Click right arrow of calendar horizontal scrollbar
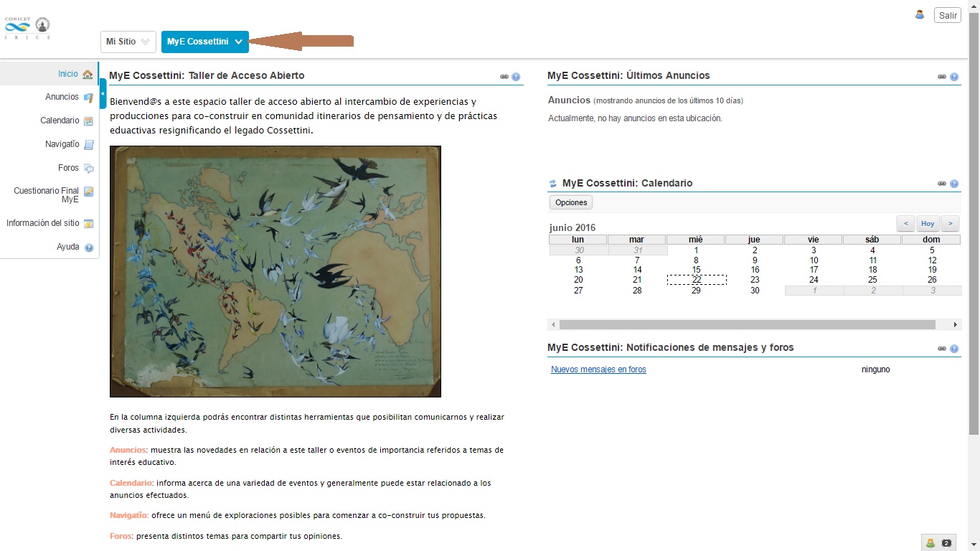Image resolution: width=980 pixels, height=551 pixels. pyautogui.click(x=956, y=325)
